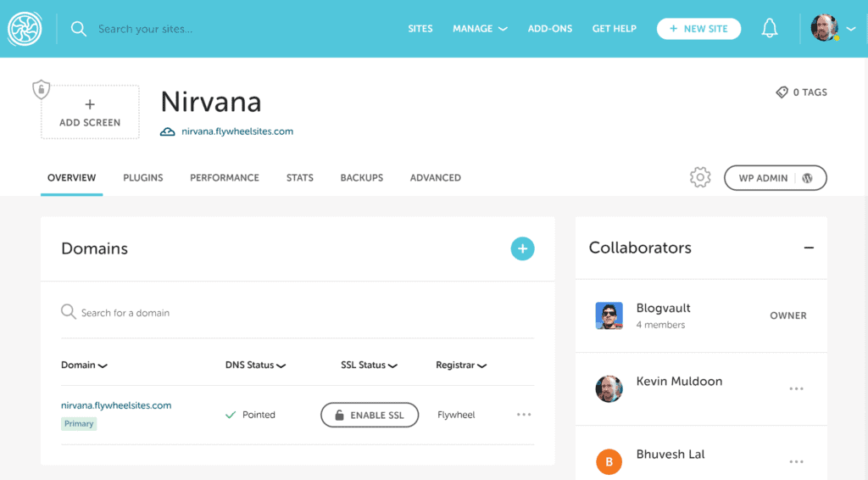Sort by the SSL Status column

pos(369,365)
